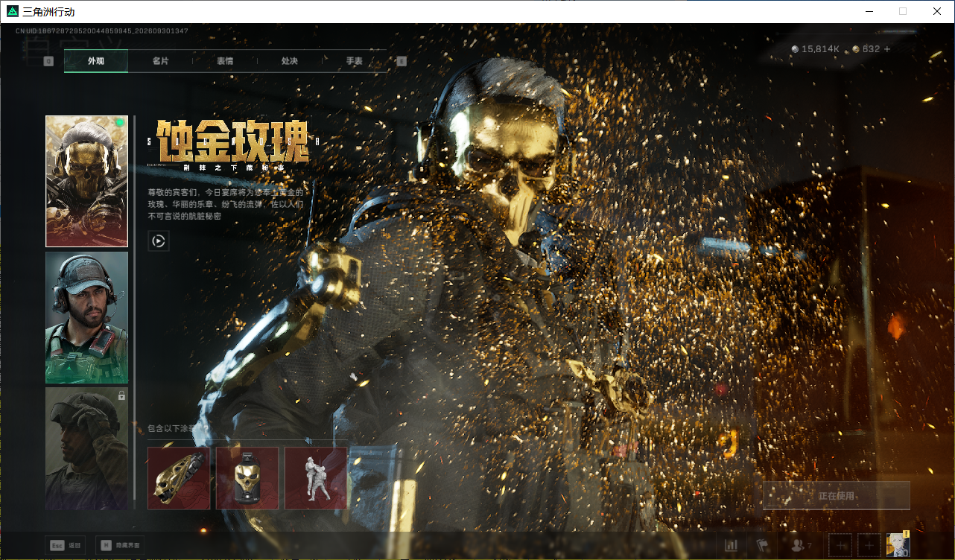The height and width of the screenshot is (560, 955).
Task: Click the 三角洲行动 app icon in title bar
Action: click(13, 11)
